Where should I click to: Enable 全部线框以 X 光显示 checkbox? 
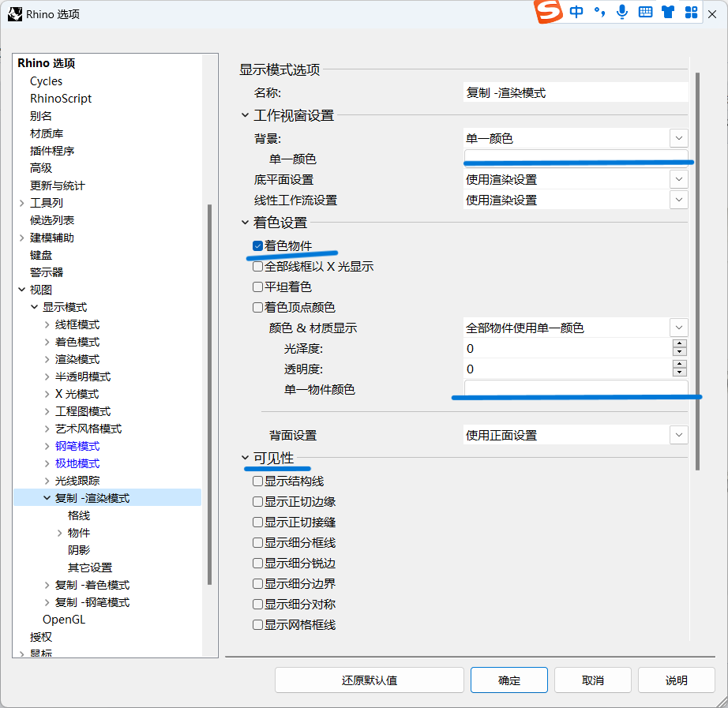[257, 267]
